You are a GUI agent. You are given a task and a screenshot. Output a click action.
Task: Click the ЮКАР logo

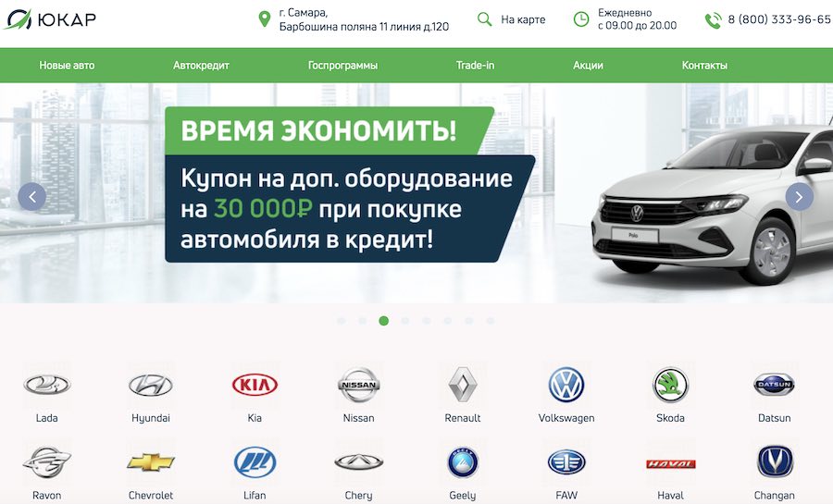[x=51, y=19]
